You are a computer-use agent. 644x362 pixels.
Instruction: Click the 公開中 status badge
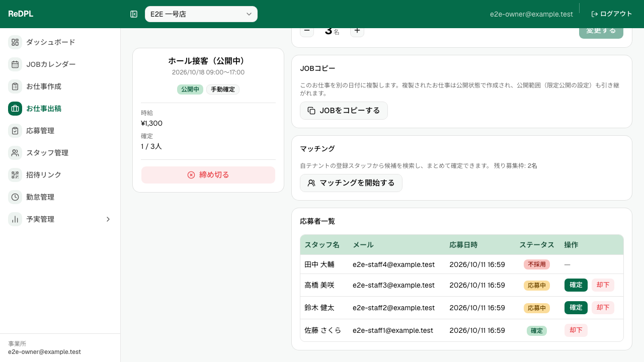[x=190, y=89]
